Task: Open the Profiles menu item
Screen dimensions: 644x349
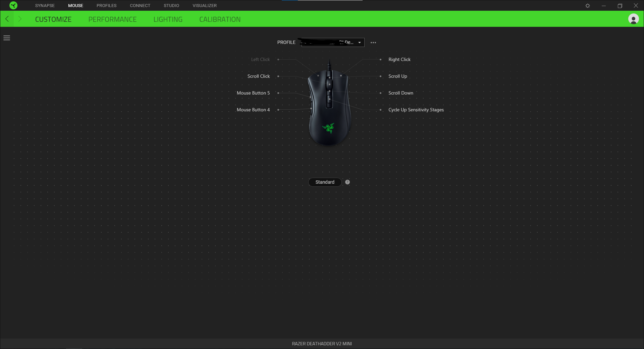Action: click(x=106, y=6)
